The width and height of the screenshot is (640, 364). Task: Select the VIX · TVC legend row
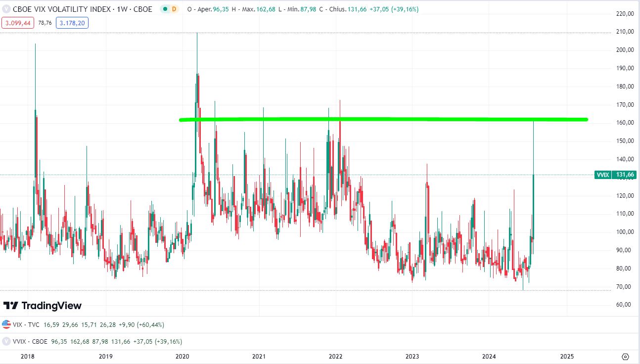point(83,324)
